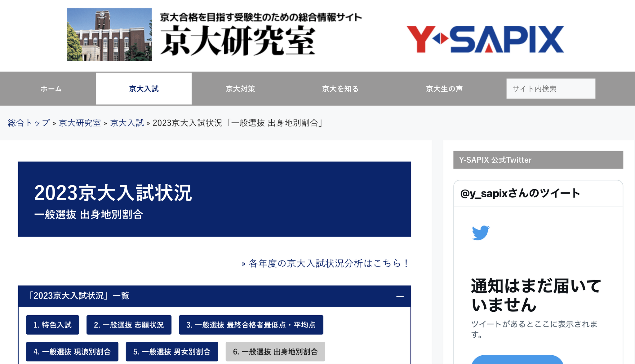Follow the 総合トップ breadcrumb link
Image resolution: width=635 pixels, height=364 pixels.
coord(29,123)
